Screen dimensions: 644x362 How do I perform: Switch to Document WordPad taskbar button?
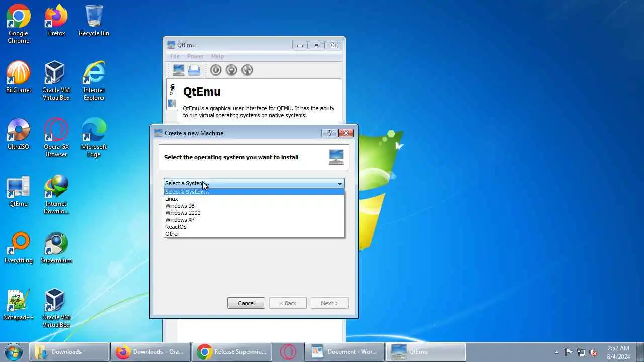pos(345,352)
